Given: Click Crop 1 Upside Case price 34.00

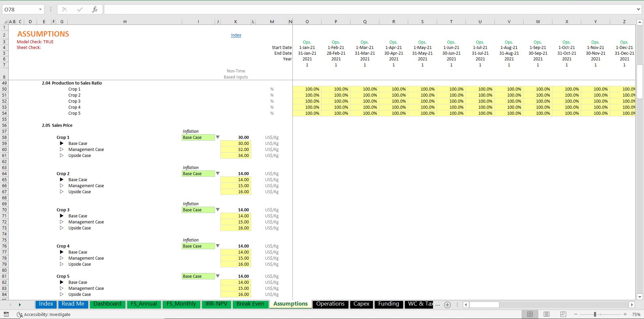Looking at the screenshot, I should click(x=236, y=155).
